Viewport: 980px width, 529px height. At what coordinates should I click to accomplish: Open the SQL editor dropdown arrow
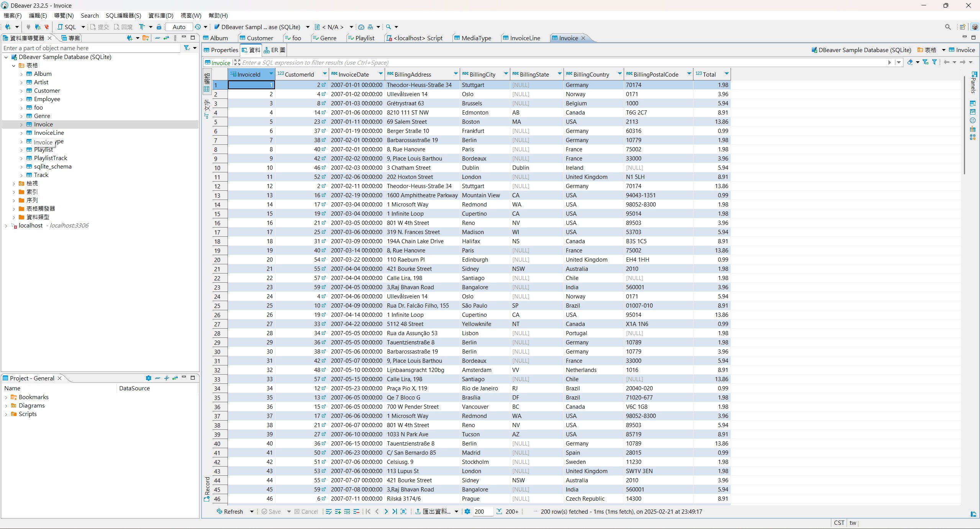pyautogui.click(x=83, y=27)
